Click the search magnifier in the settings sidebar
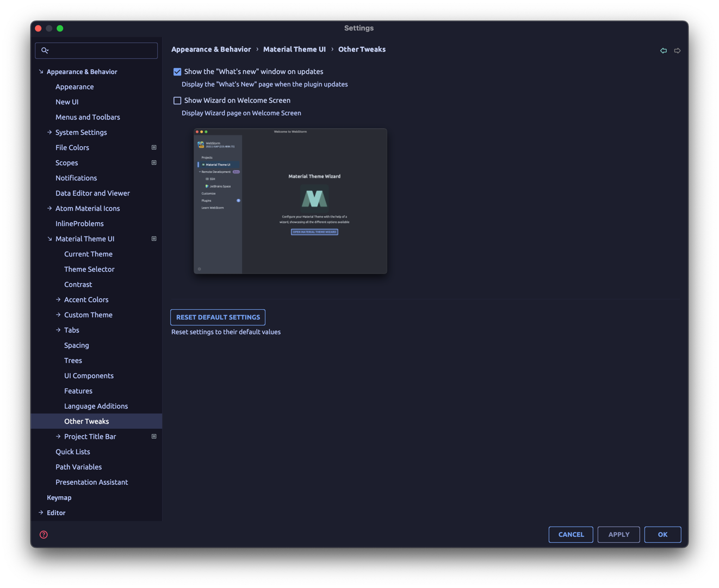The width and height of the screenshot is (719, 588). tap(45, 50)
